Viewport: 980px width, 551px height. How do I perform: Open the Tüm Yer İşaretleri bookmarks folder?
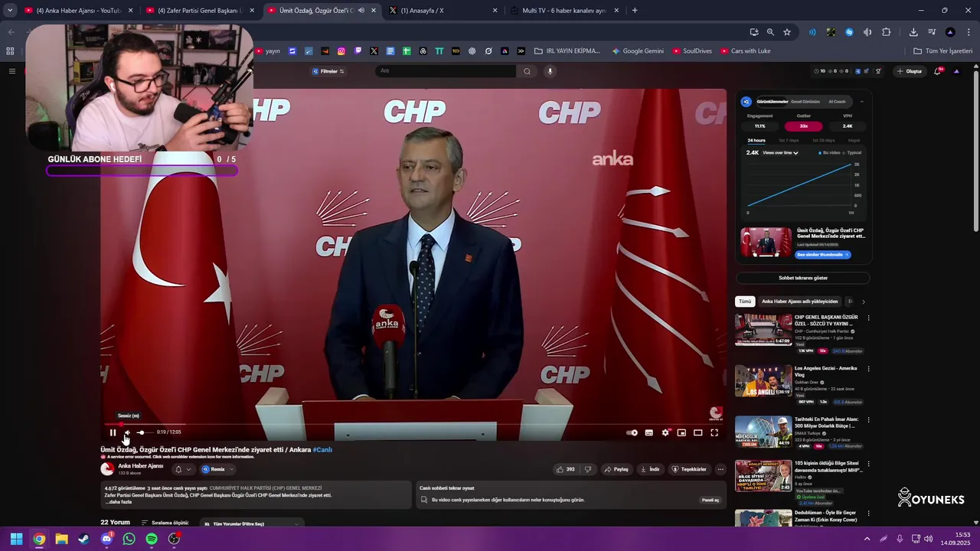click(942, 51)
